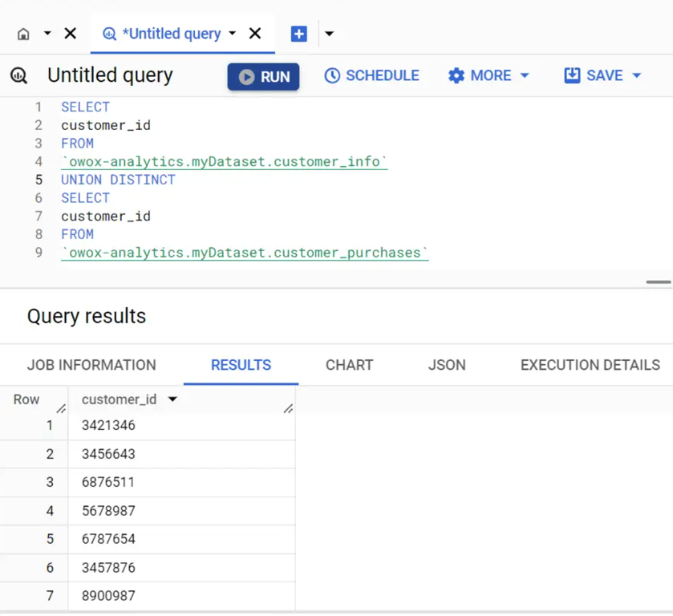The image size is (673, 616).
Task: Select result cell 6876511
Action: coord(181,483)
